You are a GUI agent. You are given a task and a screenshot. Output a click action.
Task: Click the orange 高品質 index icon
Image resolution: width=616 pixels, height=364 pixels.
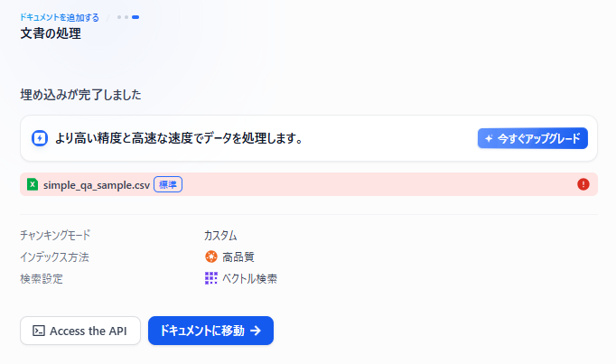(211, 257)
